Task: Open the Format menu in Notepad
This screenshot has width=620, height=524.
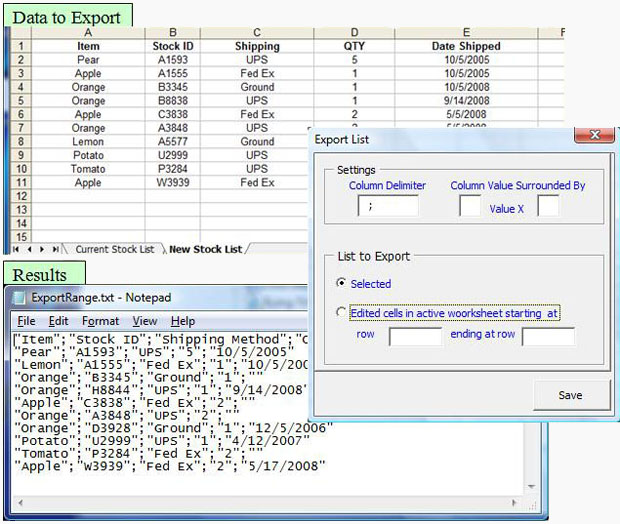Action: pos(100,321)
